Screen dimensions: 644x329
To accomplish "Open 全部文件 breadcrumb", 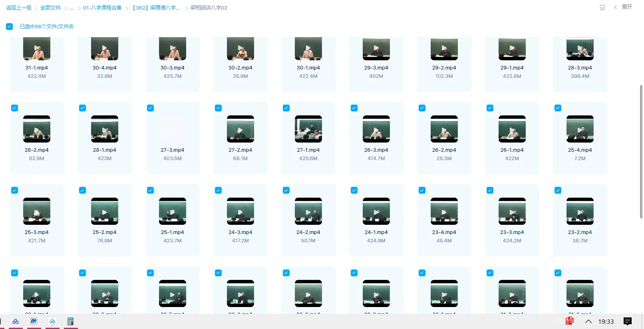I will [x=50, y=8].
